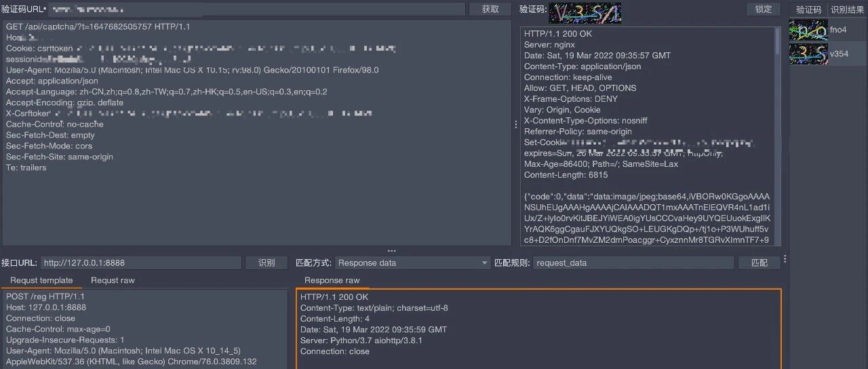The height and width of the screenshot is (369, 868).
Task: Click the response panel vertical scrollbar
Action: 778,41
